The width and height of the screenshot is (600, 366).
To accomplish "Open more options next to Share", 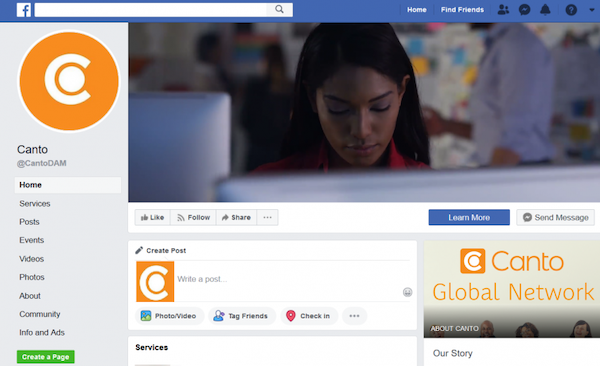I will [267, 217].
